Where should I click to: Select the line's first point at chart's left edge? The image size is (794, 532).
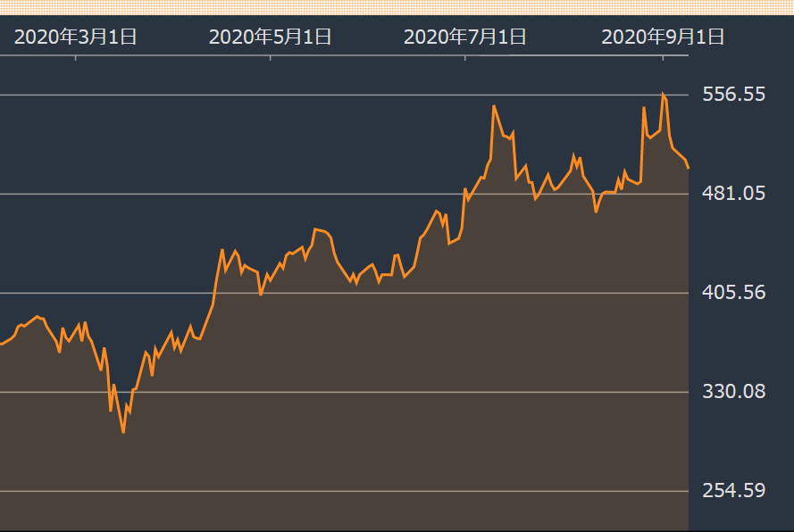(2, 344)
